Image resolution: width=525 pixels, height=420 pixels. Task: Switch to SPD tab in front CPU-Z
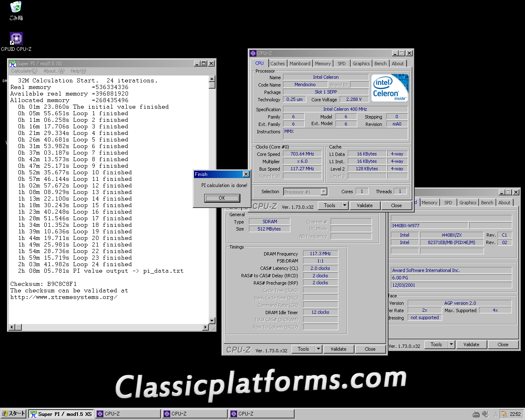342,64
